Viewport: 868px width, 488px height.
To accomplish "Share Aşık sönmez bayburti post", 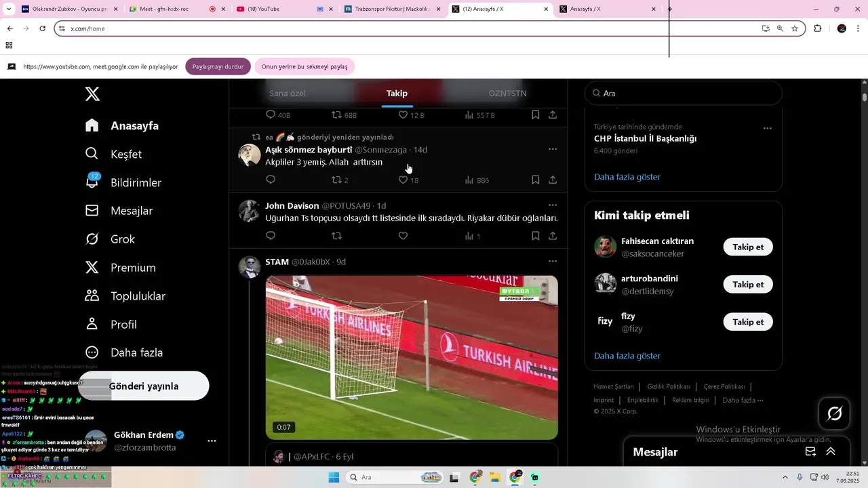I will point(553,180).
